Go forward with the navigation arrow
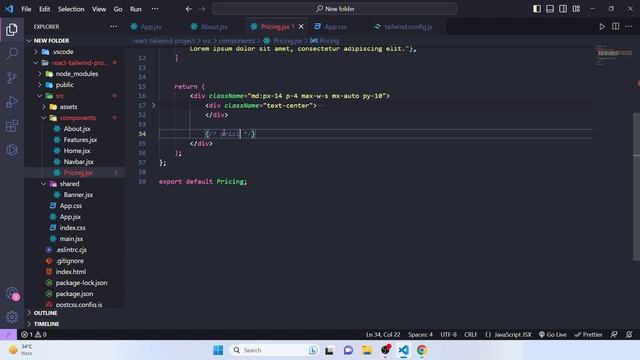Screen dimensions: 640x360 [202, 9]
